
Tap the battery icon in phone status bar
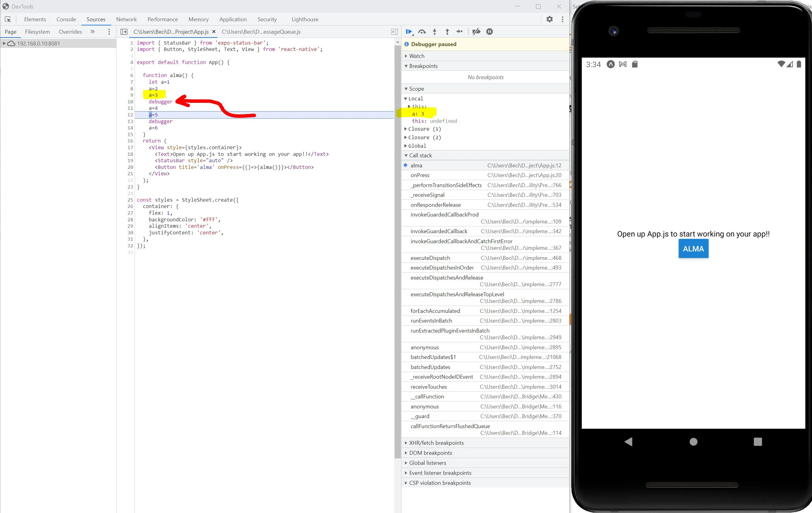pos(799,64)
